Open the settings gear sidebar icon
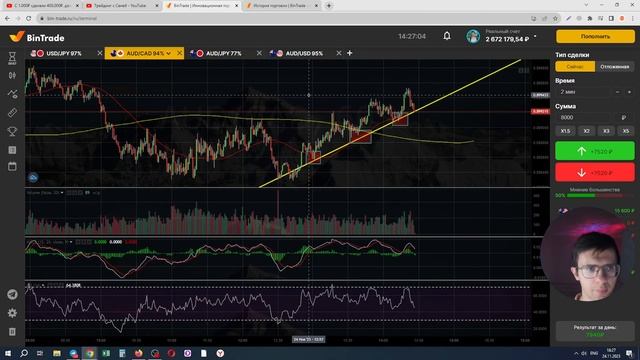The width and height of the screenshot is (640, 360). point(12,313)
